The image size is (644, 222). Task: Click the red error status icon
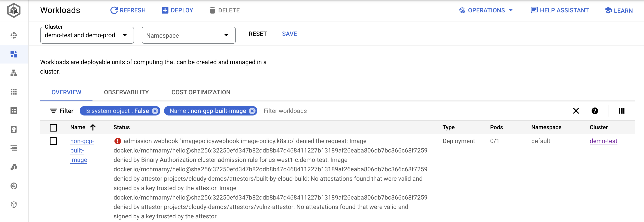pyautogui.click(x=118, y=141)
